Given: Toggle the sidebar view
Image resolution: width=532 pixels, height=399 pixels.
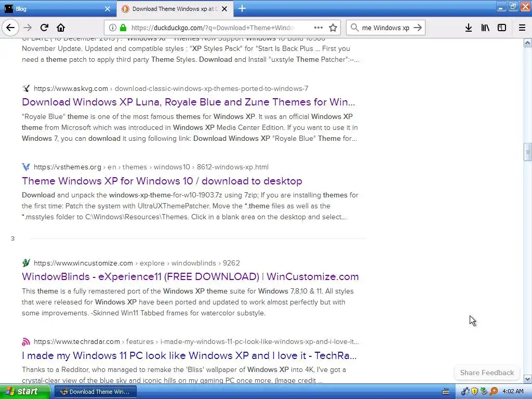Looking at the screenshot, I should [502, 28].
